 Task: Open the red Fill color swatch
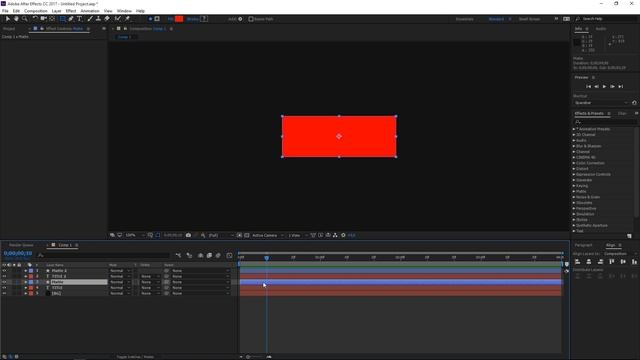(179, 19)
